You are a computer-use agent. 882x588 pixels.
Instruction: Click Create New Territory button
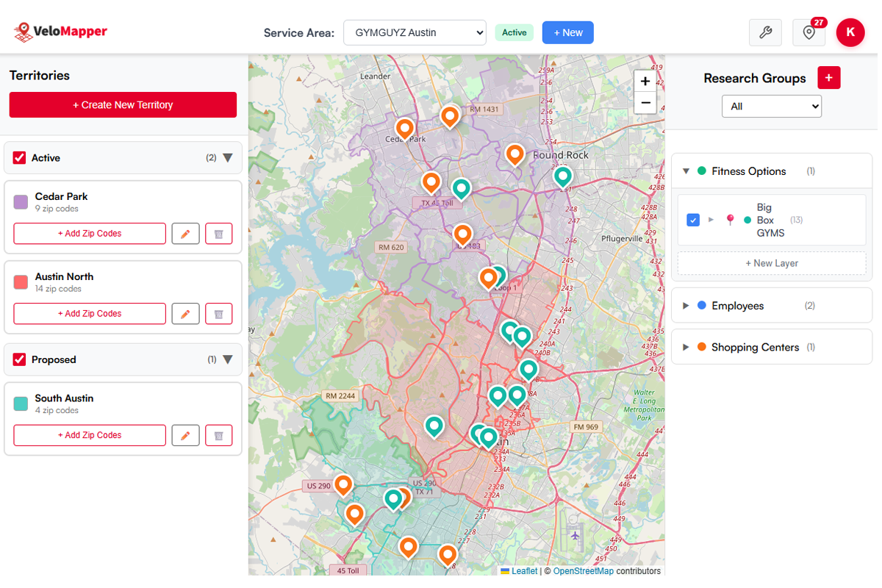(123, 104)
